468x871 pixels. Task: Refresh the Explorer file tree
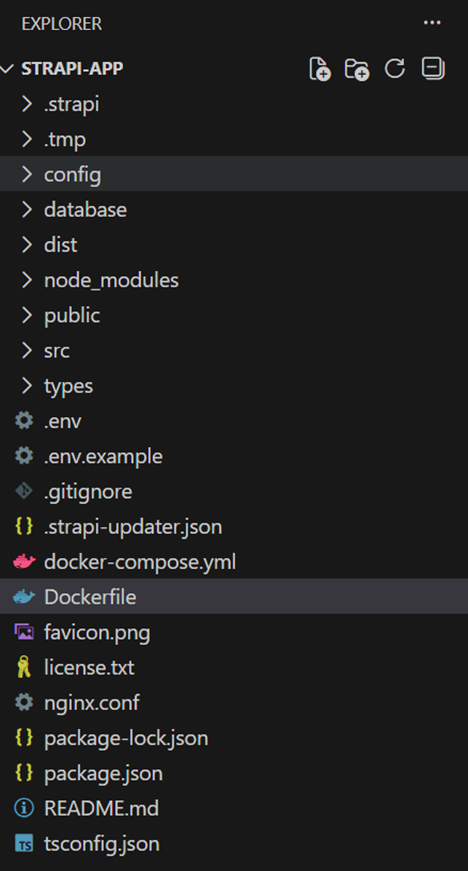point(395,68)
